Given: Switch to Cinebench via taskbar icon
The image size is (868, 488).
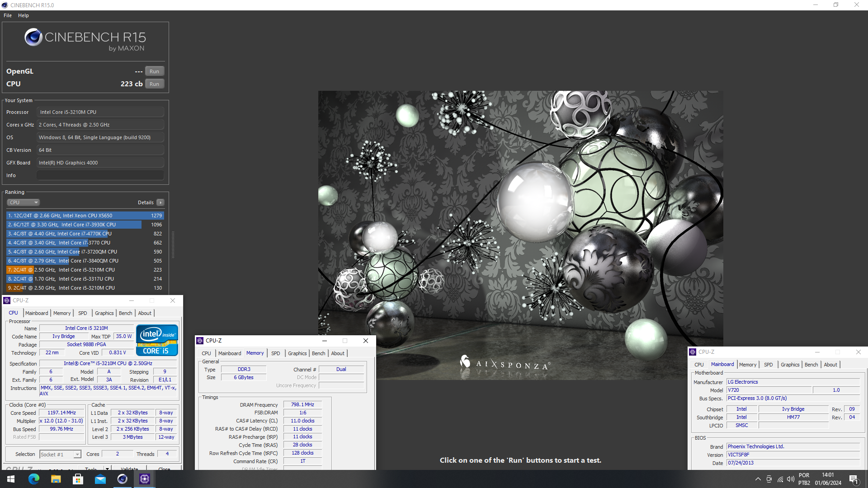Looking at the screenshot, I should [x=122, y=479].
